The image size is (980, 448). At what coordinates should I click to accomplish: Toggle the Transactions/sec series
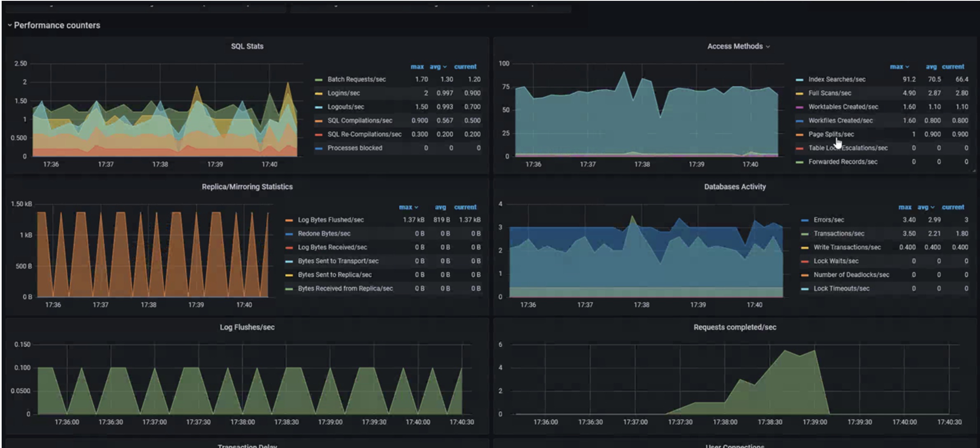(x=839, y=233)
